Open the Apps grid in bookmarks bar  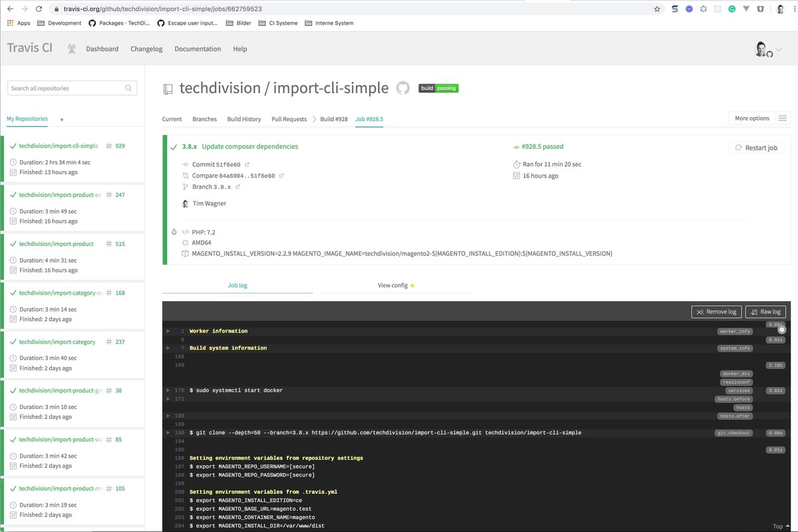19,23
